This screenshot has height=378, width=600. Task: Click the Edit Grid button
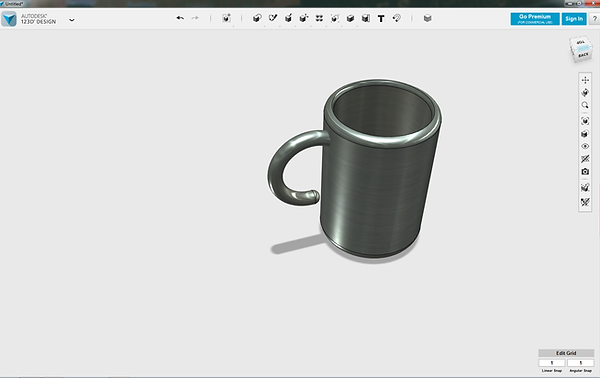coord(566,353)
